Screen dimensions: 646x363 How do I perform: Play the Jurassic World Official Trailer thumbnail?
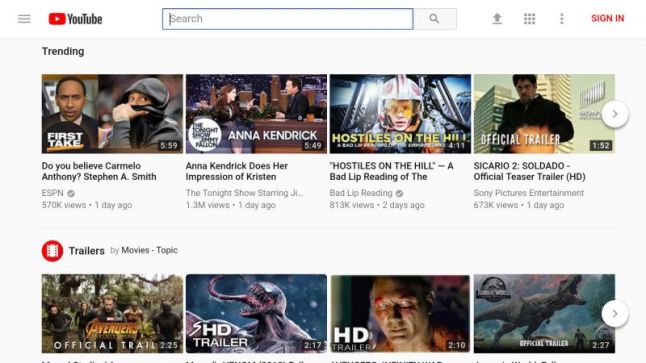point(544,314)
